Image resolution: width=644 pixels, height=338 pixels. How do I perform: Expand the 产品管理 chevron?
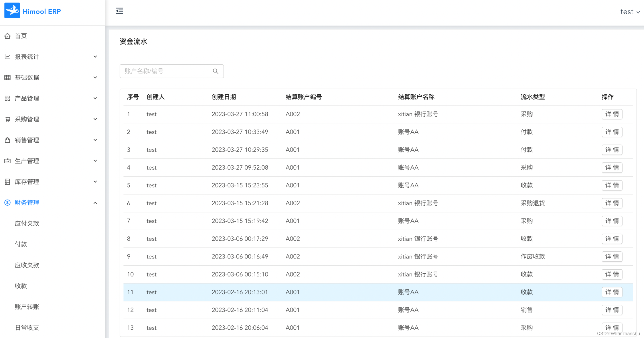pyautogui.click(x=95, y=98)
